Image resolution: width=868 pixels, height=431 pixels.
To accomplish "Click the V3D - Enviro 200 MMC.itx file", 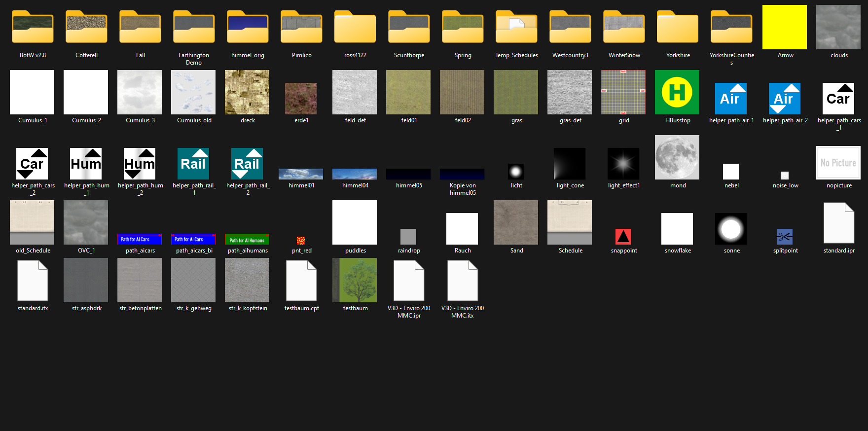I will click(462, 281).
